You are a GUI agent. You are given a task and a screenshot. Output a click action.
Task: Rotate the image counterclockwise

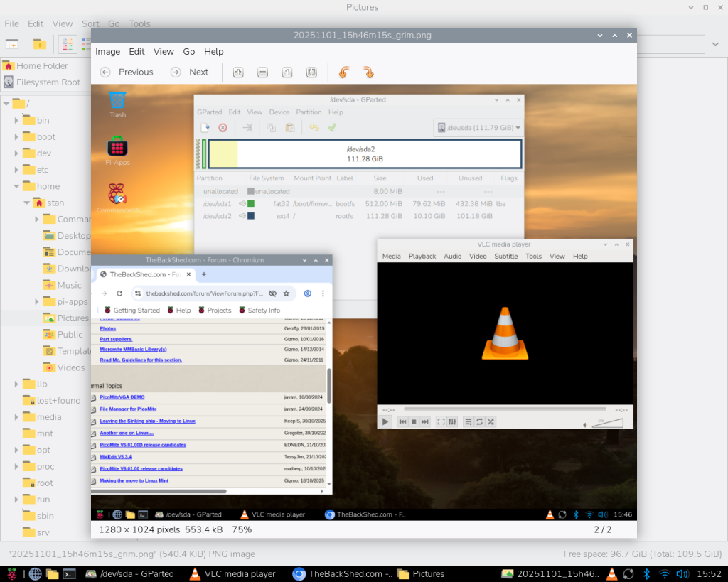pyautogui.click(x=343, y=72)
